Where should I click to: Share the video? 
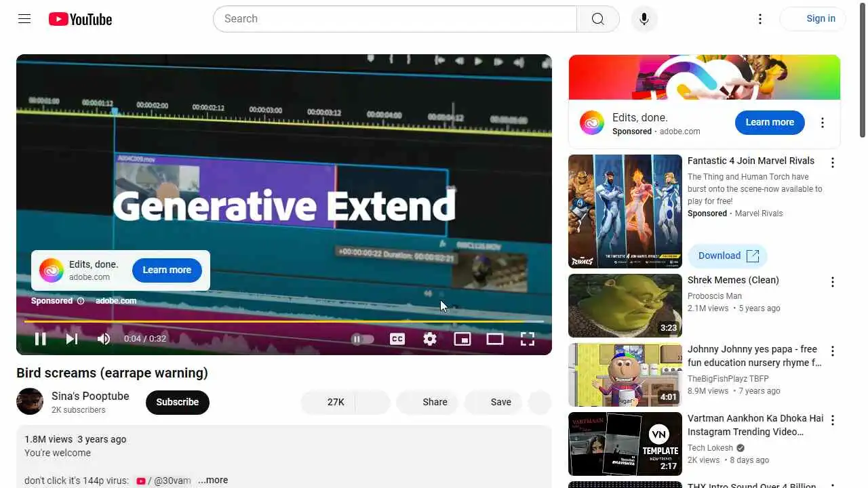(427, 402)
